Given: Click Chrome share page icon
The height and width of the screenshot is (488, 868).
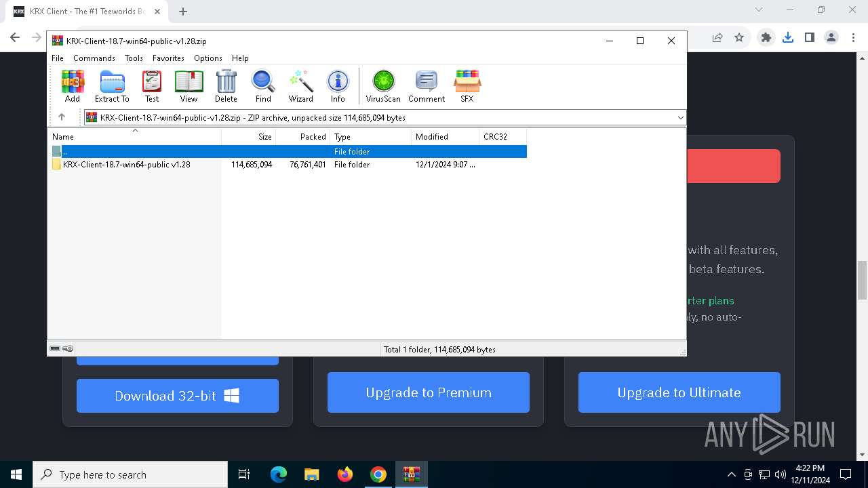Looking at the screenshot, I should 717,38.
